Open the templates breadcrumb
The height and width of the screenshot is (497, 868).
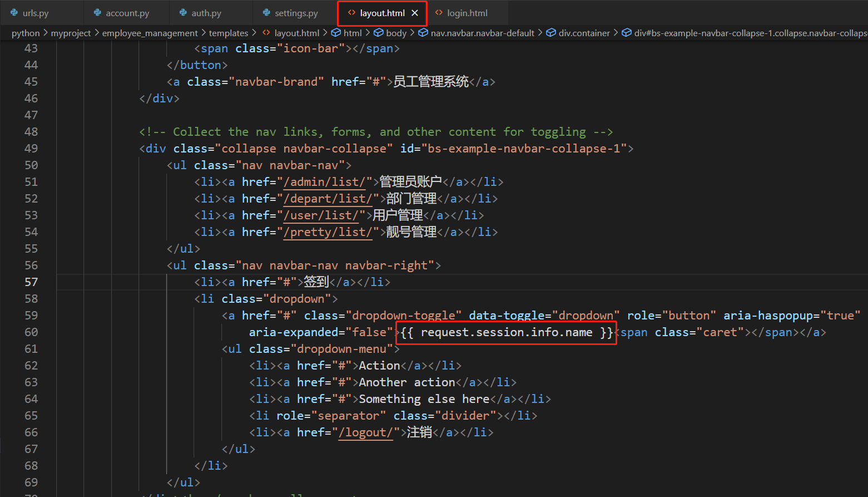pos(229,33)
